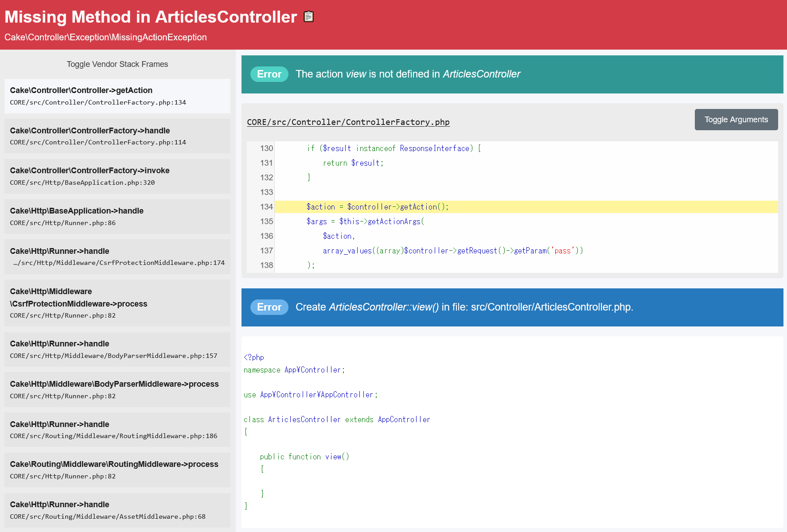The image size is (787, 532).
Task: Expand the ControllerFactory->handle stack frame
Action: coord(117,136)
